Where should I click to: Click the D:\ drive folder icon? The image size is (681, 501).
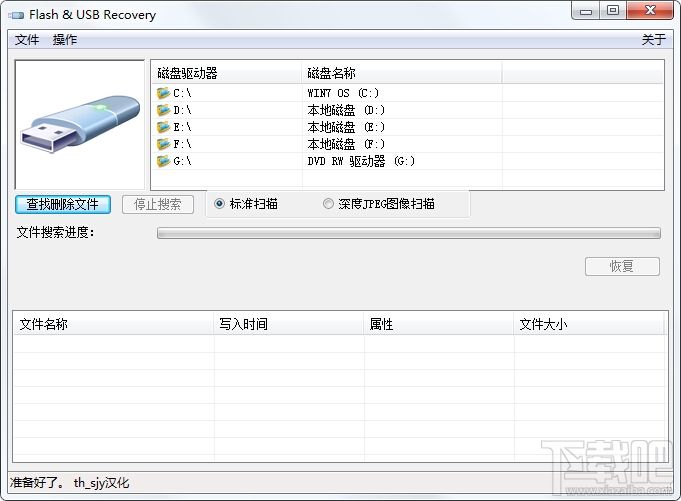pos(163,110)
